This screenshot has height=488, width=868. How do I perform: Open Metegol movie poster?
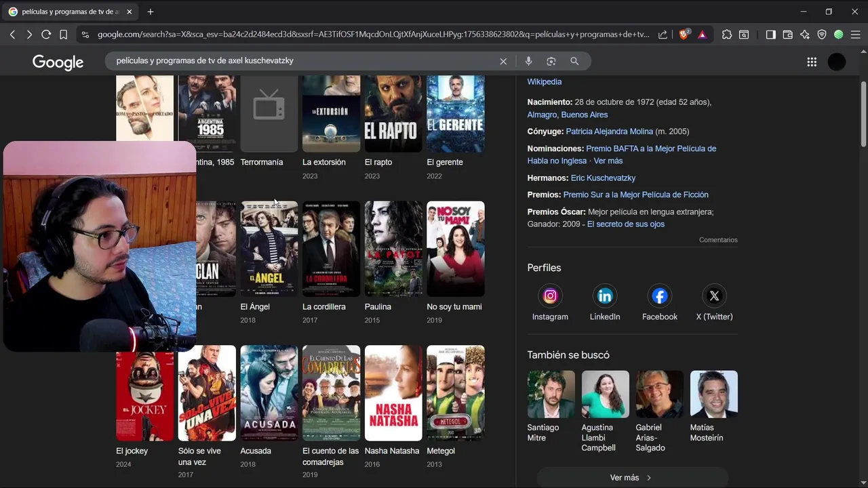click(456, 393)
